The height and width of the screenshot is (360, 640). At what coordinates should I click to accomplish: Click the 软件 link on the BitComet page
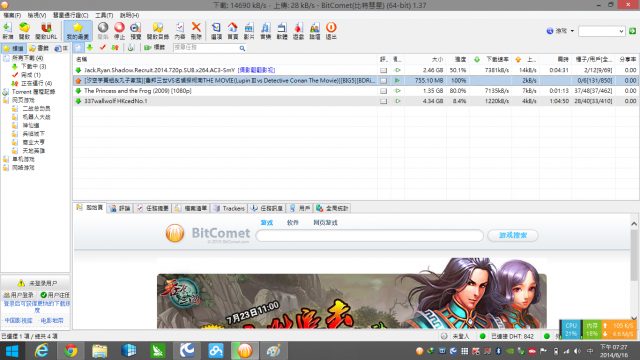click(293, 223)
